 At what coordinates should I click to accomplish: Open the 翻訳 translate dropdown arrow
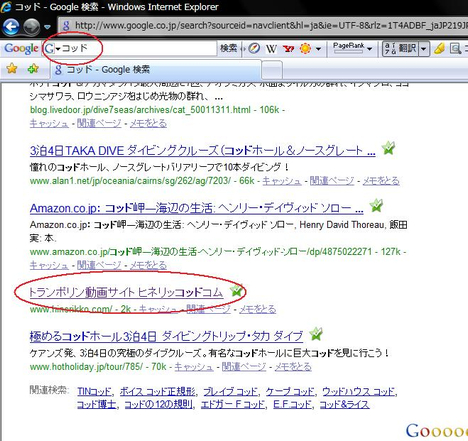click(x=423, y=49)
